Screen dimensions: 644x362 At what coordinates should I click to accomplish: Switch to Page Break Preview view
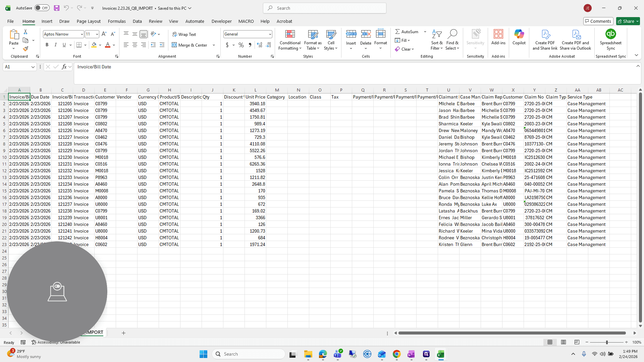tap(577, 342)
